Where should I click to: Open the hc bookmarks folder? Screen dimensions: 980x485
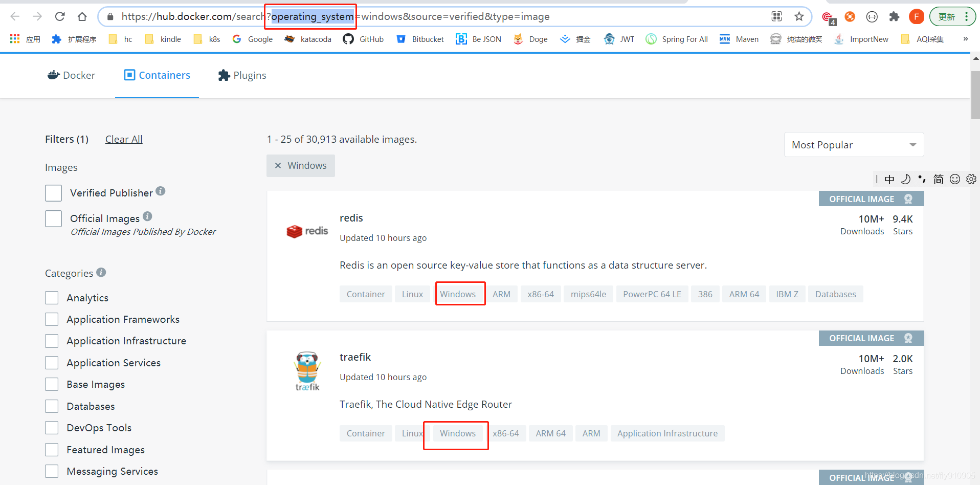[121, 39]
